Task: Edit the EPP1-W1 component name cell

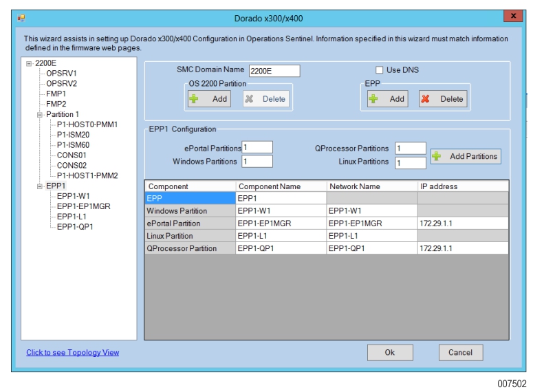Action: (x=281, y=211)
